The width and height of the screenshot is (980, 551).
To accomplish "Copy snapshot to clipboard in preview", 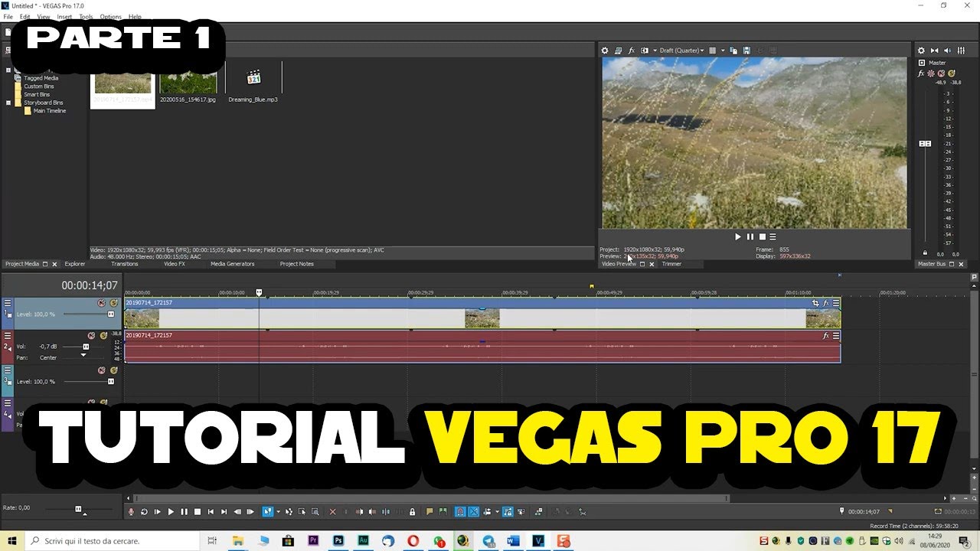I will pos(733,51).
